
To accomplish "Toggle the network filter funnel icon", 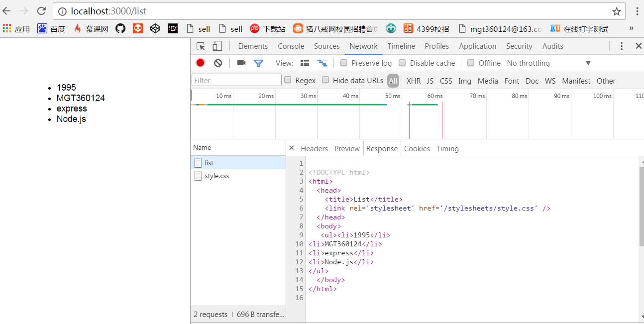I will pyautogui.click(x=258, y=63).
